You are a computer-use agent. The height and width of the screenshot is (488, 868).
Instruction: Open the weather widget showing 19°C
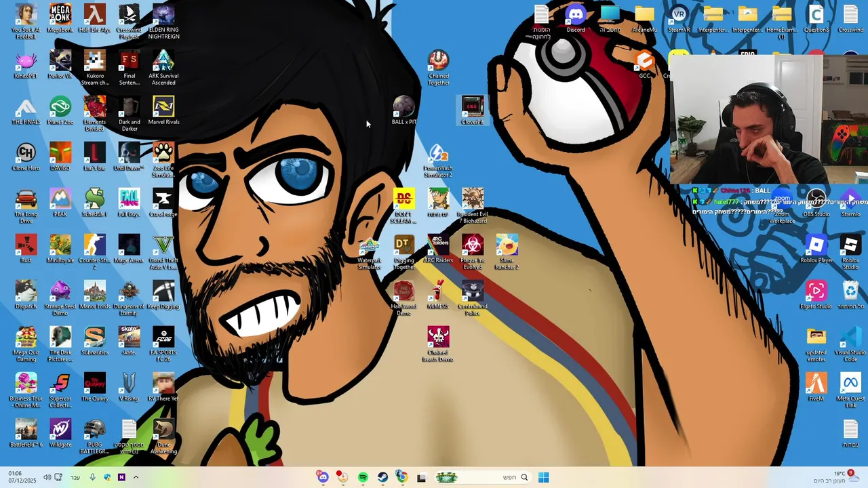click(835, 477)
